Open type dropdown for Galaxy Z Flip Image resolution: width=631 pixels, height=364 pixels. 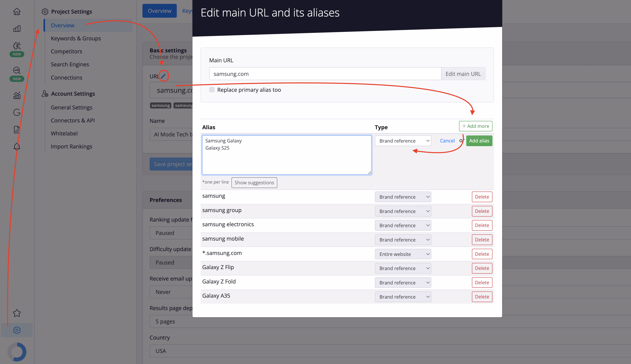[x=403, y=268]
